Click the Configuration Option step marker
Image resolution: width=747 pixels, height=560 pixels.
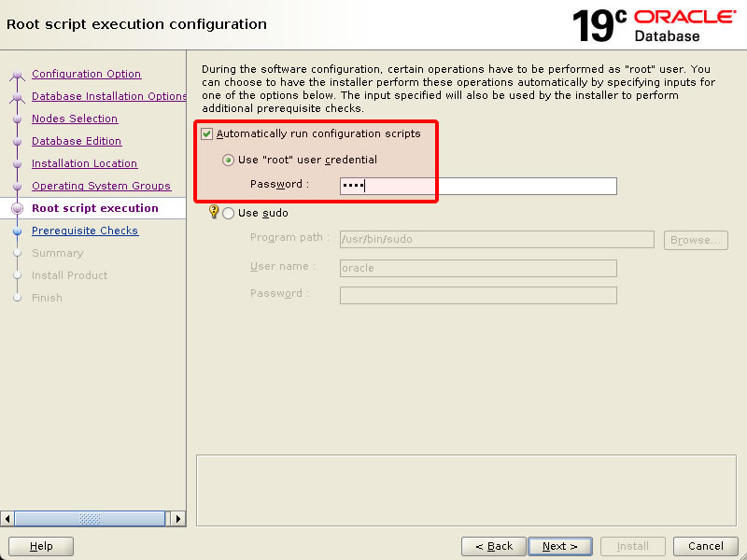[17, 75]
